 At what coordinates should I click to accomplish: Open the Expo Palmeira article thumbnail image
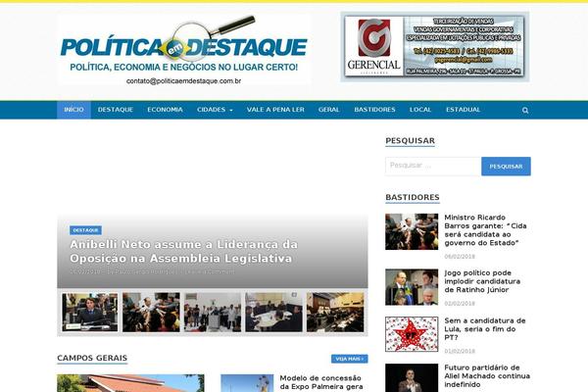[247, 383]
